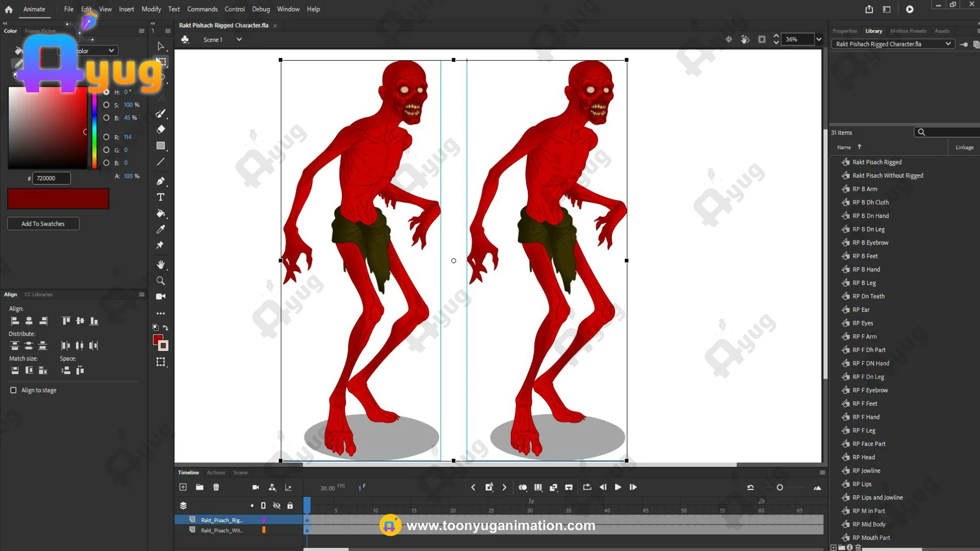Select the Hand tool
The image size is (980, 551).
pos(160,265)
